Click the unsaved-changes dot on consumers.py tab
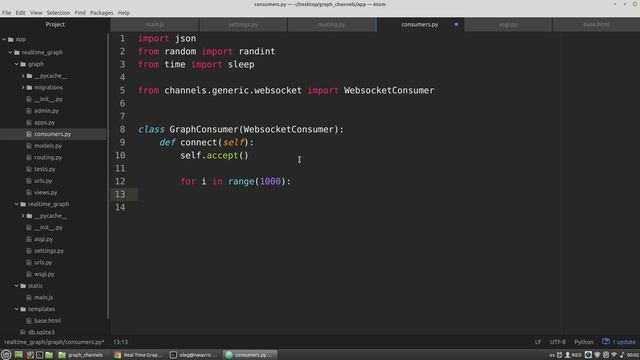The image size is (640, 360). click(x=456, y=24)
